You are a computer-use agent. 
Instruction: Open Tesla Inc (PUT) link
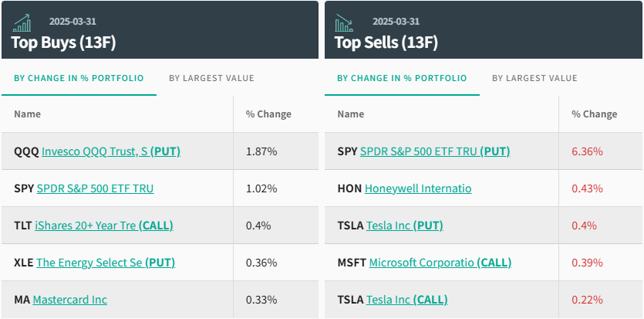405,226
